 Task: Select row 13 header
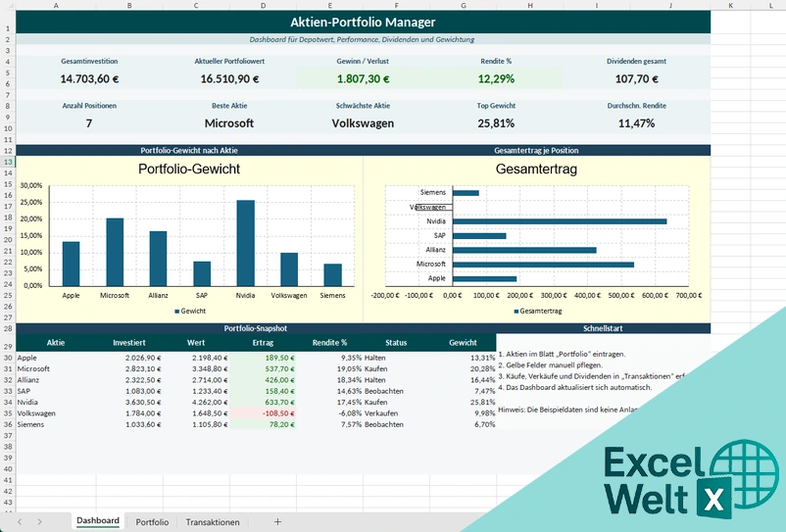click(8, 162)
